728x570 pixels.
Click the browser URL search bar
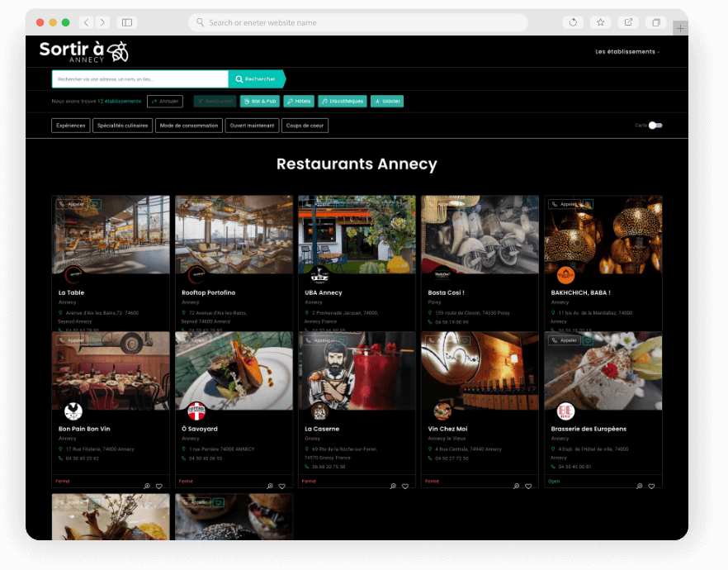point(358,22)
